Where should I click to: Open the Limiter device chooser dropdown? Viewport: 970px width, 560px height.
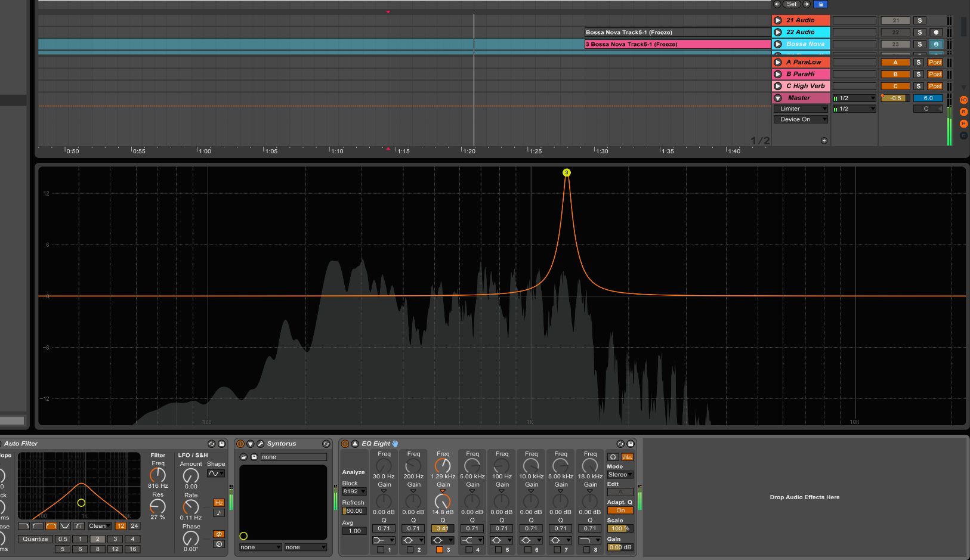click(801, 109)
